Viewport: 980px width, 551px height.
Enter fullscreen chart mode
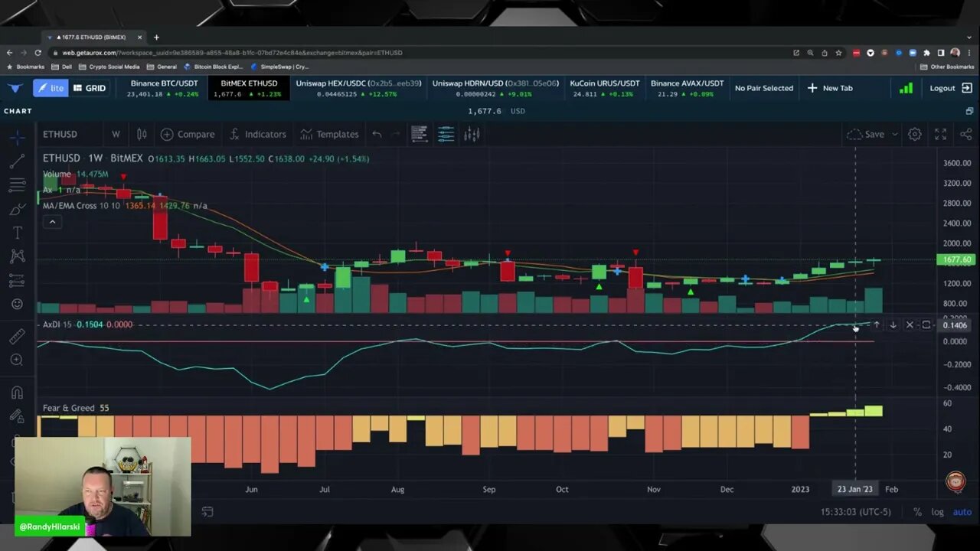pos(941,134)
